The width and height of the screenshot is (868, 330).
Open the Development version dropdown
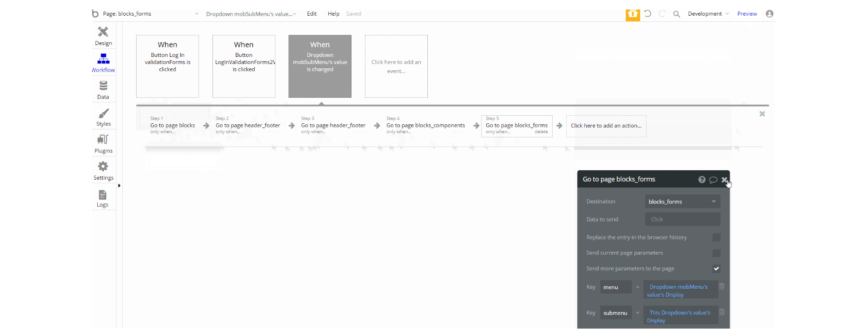pyautogui.click(x=709, y=14)
